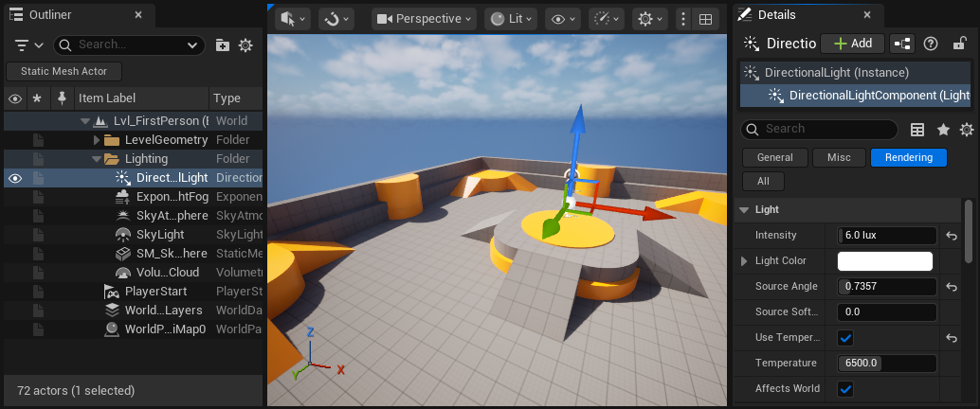
Task: Collapse the Lighting folder
Action: tap(97, 159)
